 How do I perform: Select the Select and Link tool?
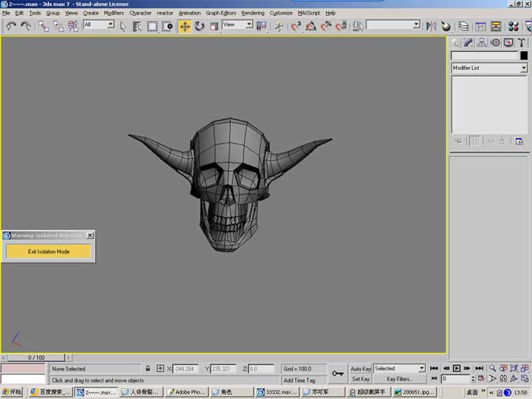pyautogui.click(x=43, y=26)
